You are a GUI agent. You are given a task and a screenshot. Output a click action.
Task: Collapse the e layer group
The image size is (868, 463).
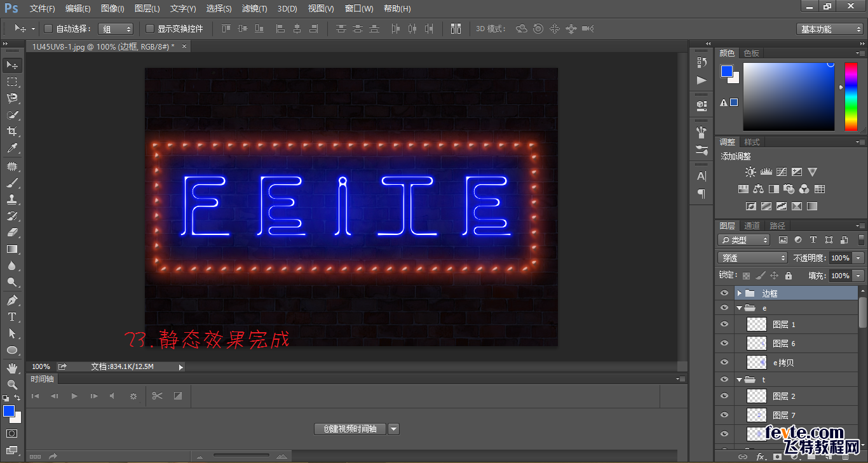pos(741,307)
